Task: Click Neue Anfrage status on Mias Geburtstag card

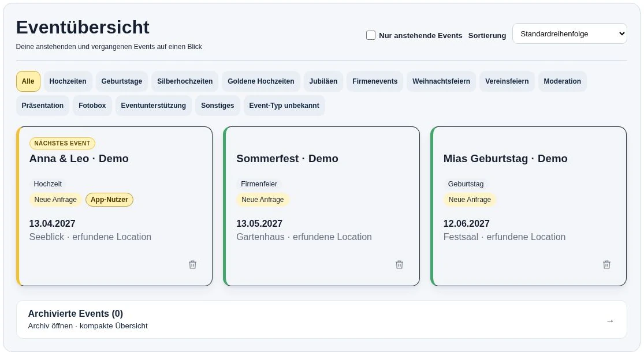Action: point(470,200)
